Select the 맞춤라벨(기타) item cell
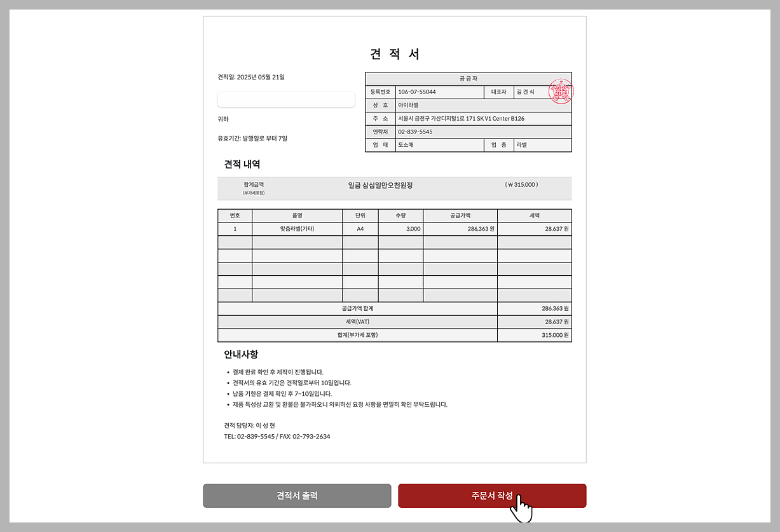 [x=297, y=229]
